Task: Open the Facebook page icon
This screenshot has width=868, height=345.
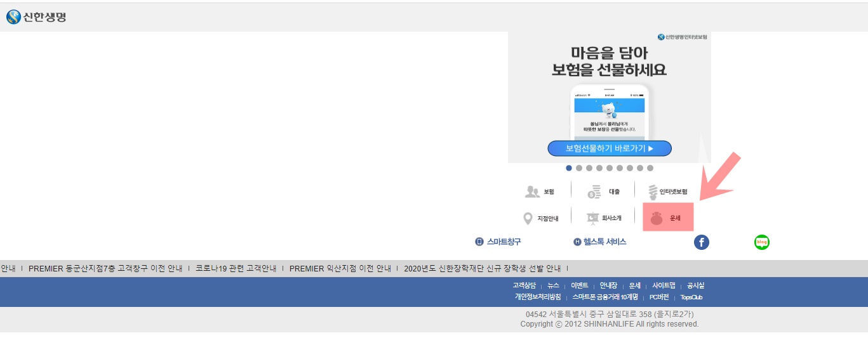Action: tap(701, 242)
